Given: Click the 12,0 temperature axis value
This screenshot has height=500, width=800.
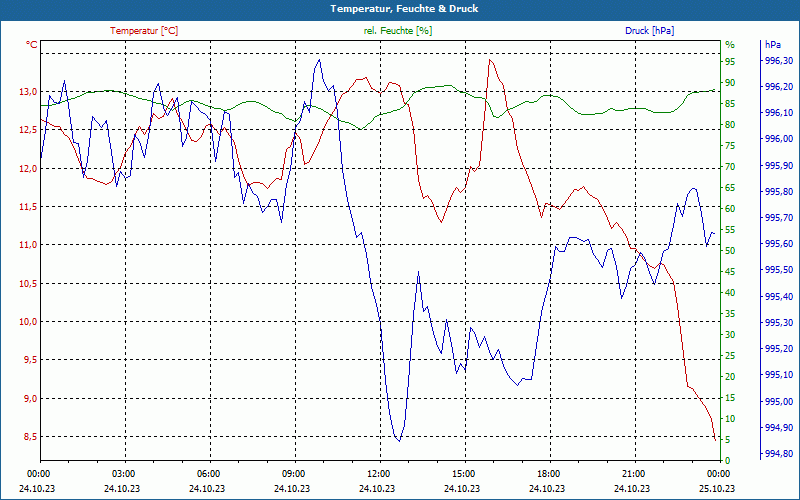Looking at the screenshot, I should (x=29, y=168).
